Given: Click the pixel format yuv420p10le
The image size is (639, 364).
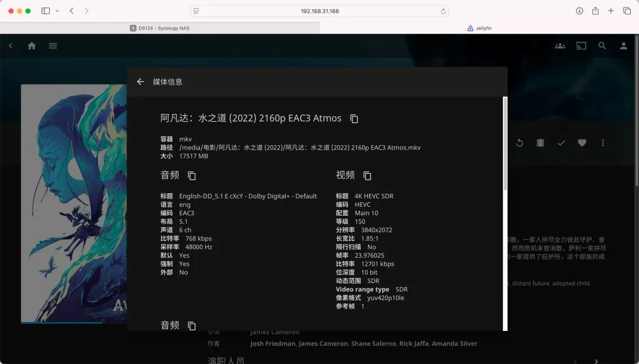Looking at the screenshot, I should pyautogui.click(x=386, y=298).
